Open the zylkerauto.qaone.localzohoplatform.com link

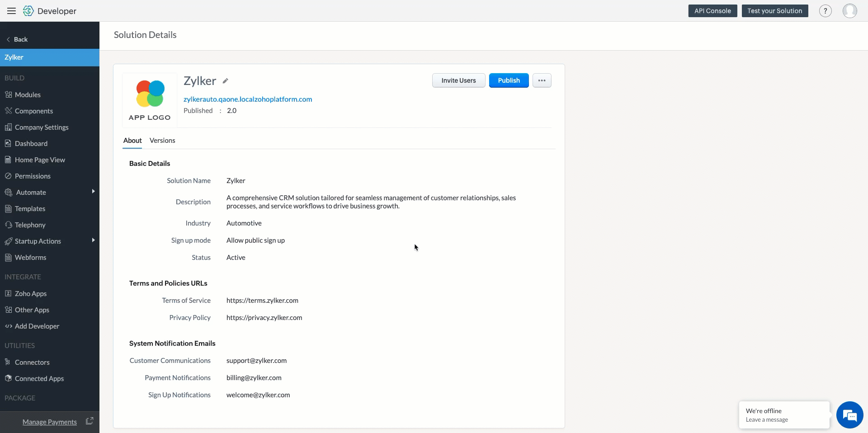pyautogui.click(x=248, y=99)
